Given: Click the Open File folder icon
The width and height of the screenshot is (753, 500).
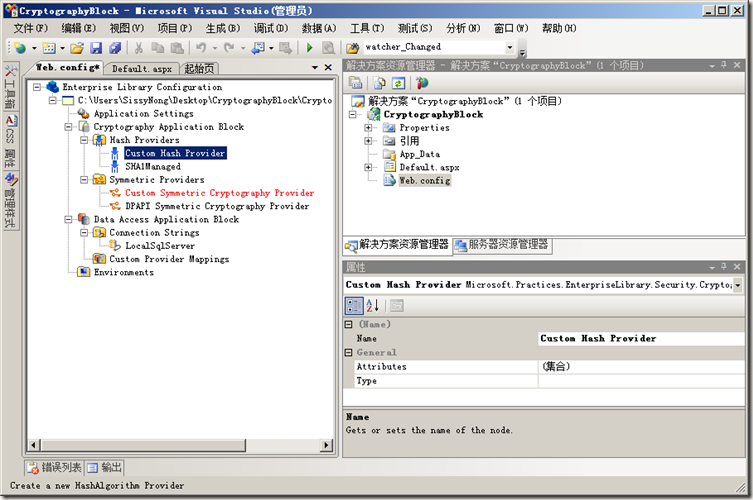Looking at the screenshot, I should click(77, 48).
